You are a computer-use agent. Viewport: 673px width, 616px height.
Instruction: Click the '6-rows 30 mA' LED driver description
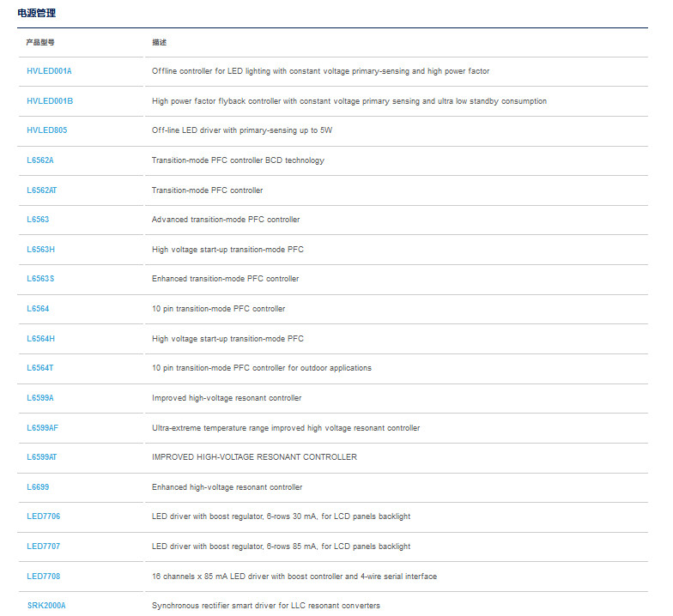coord(282,516)
